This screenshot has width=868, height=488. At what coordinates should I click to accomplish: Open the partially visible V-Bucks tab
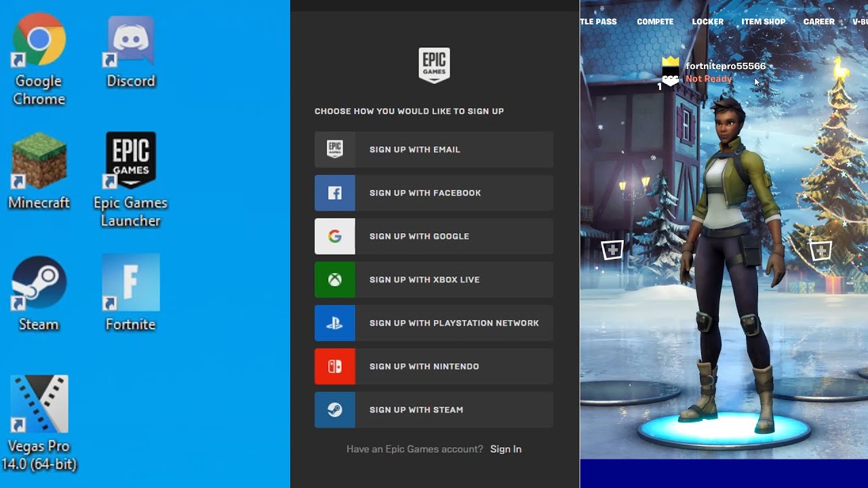tap(860, 22)
